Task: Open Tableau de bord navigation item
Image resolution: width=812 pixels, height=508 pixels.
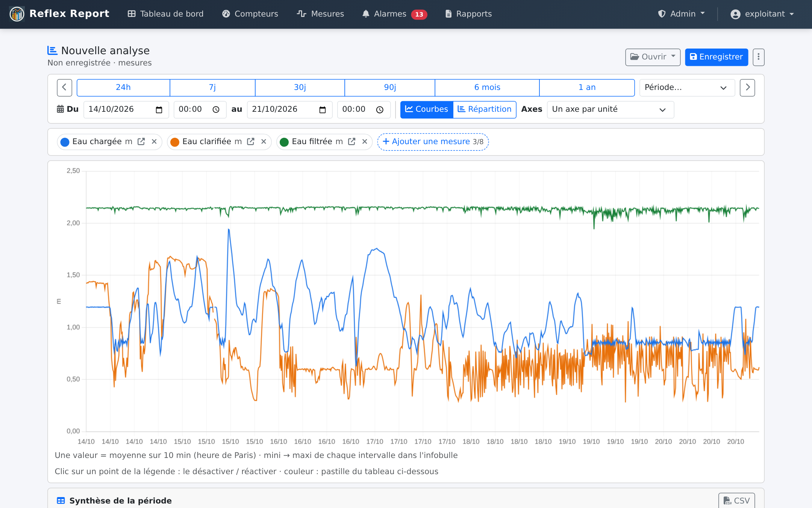Action: 165,14
